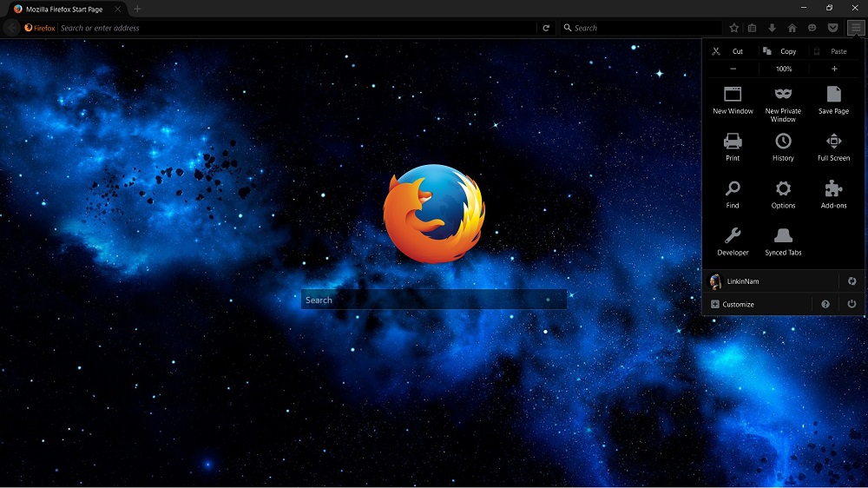868x488 pixels.
Task: Open the hamburger menu button
Action: coord(857,28)
